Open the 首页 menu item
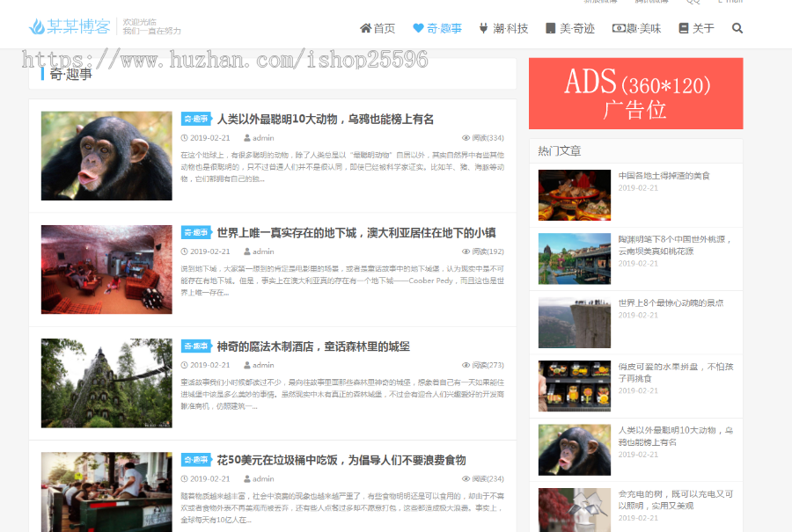Viewport: 792px width, 532px height. [x=378, y=28]
